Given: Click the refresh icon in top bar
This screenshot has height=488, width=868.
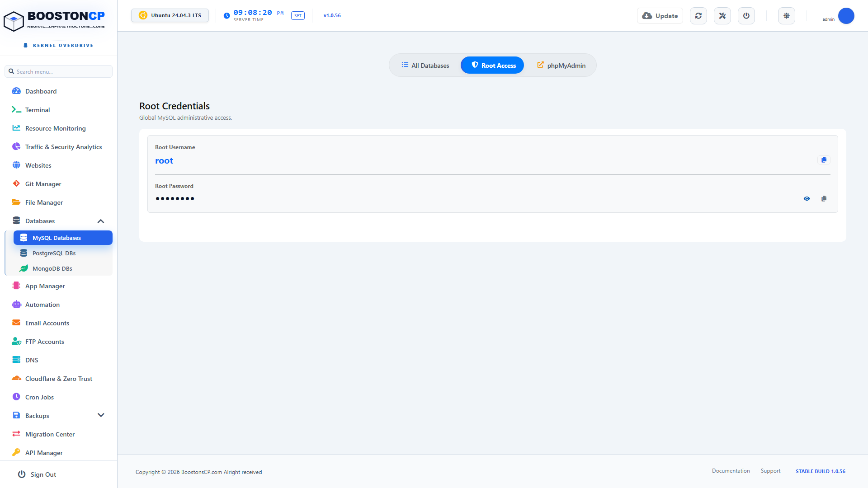Looking at the screenshot, I should pos(698,16).
